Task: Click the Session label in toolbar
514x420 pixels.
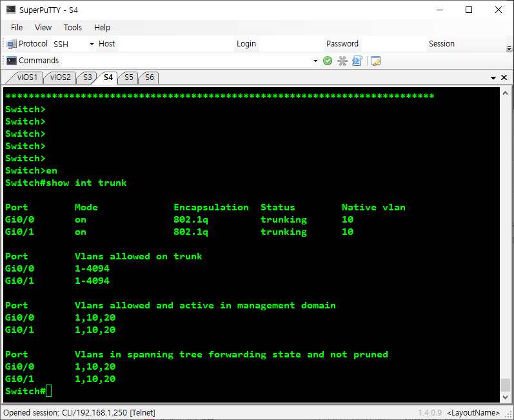Action: [441, 44]
